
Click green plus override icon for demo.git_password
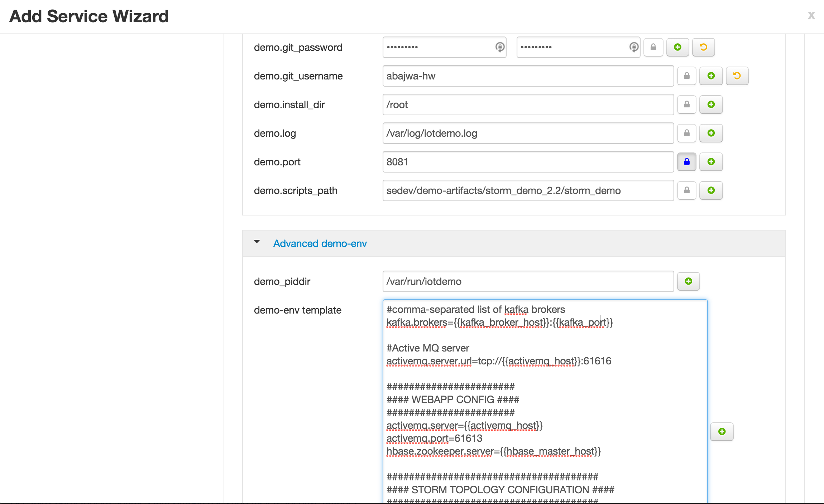(677, 47)
